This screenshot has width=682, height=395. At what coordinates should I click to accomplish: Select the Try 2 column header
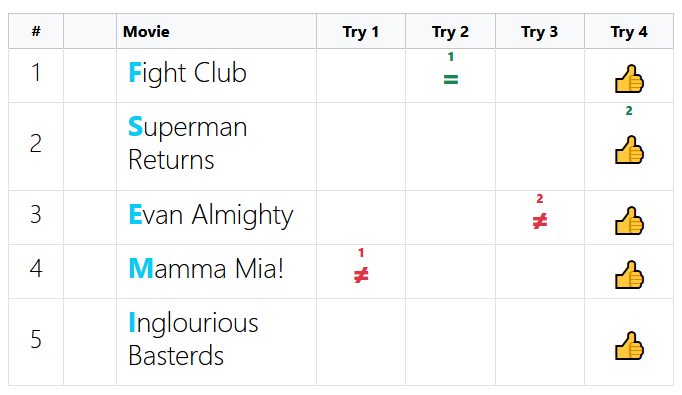(450, 32)
